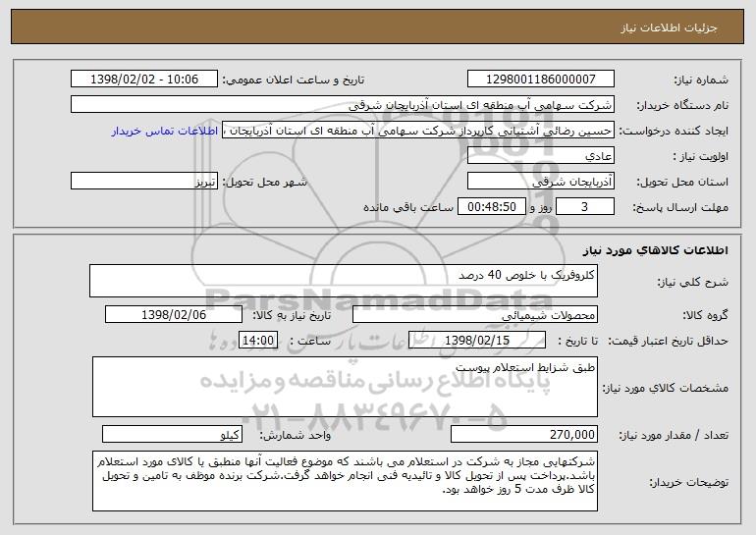Click the buyer organization name field
The image size is (756, 535).
(x=343, y=105)
